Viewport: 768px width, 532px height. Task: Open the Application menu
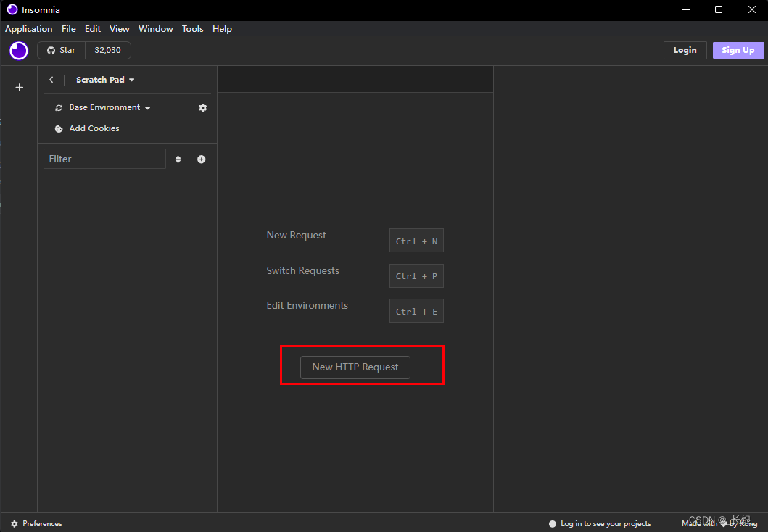click(28, 29)
